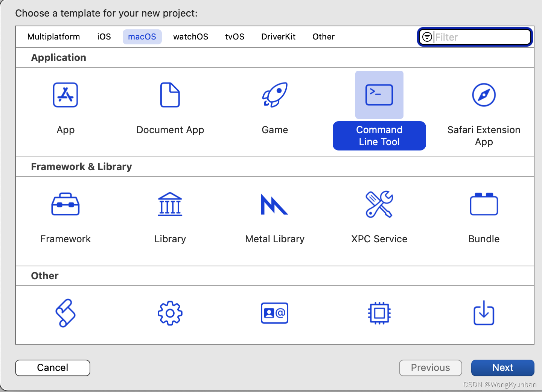542x392 pixels.
Task: Click the App template label
Action: (65, 130)
